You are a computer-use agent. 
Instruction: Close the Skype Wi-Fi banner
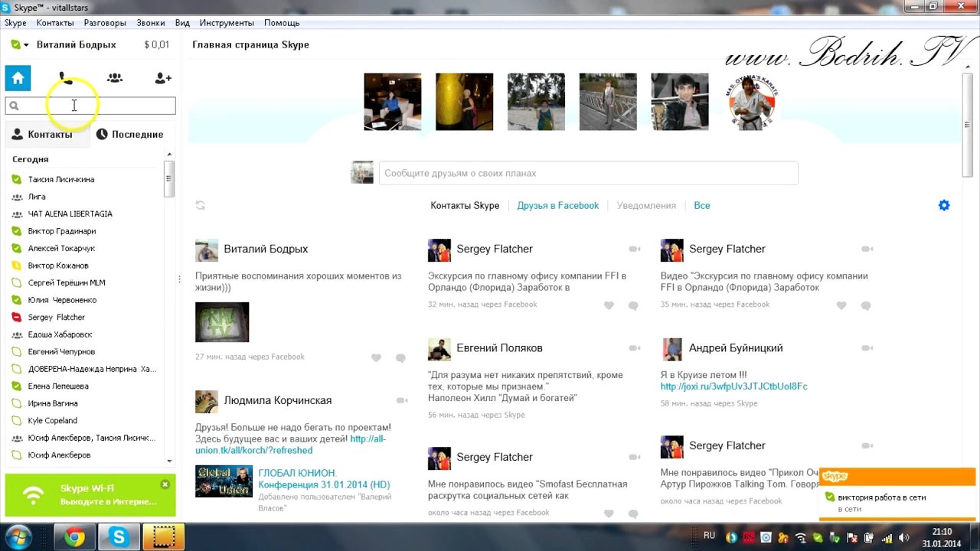[165, 484]
